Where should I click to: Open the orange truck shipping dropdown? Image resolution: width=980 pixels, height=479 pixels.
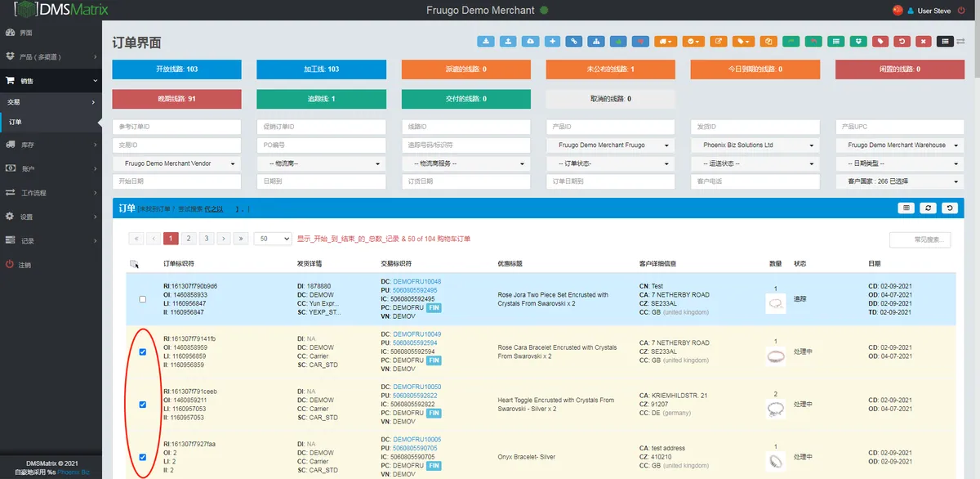click(666, 41)
